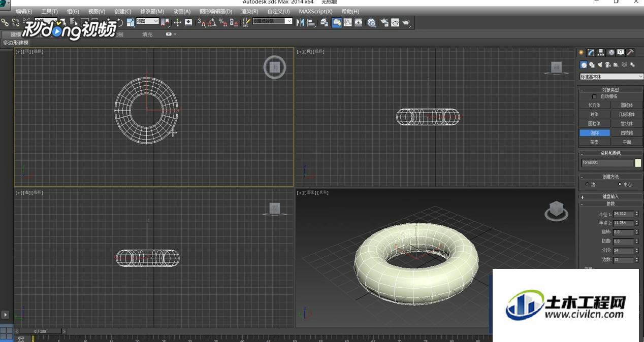Switch to the Hierarchy panel icon
The width and height of the screenshot is (644, 342).
601,52
